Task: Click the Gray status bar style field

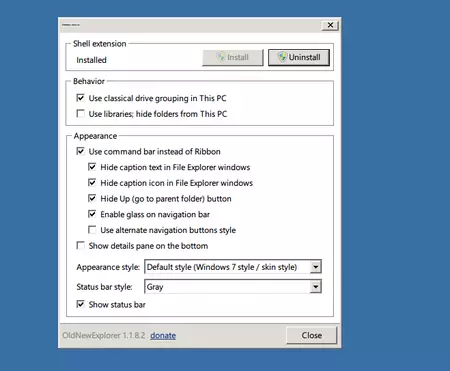Action: point(233,287)
